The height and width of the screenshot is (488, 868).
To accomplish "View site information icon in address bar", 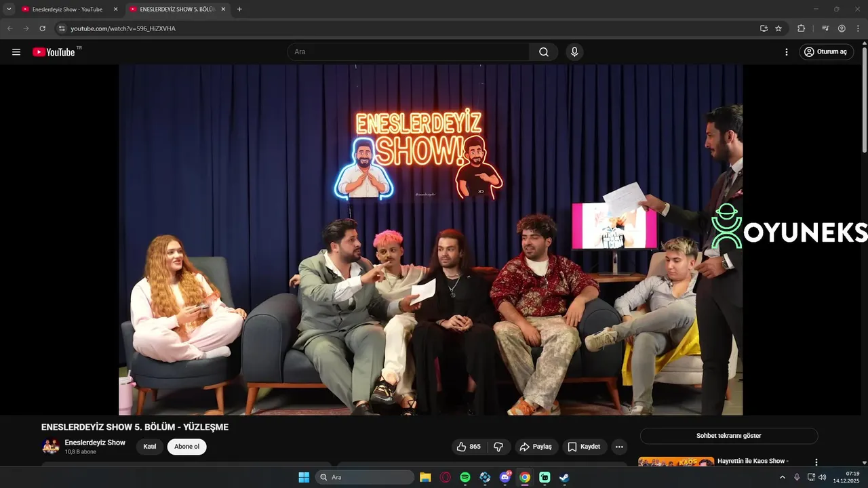I will click(x=62, y=28).
